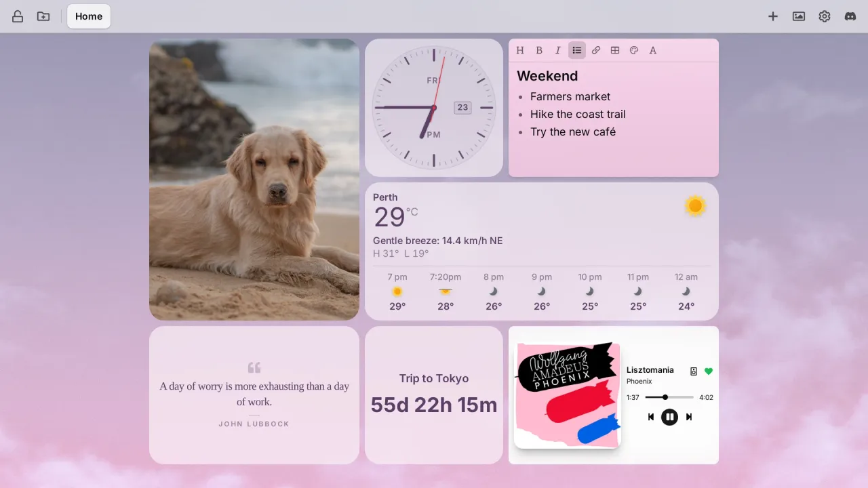Click the 7:20pm sunset forecast entry
Image resolution: width=868 pixels, height=488 pixels.
(446, 291)
